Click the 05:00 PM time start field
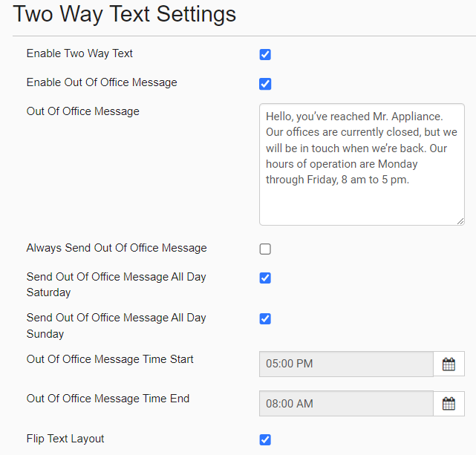 pos(345,364)
